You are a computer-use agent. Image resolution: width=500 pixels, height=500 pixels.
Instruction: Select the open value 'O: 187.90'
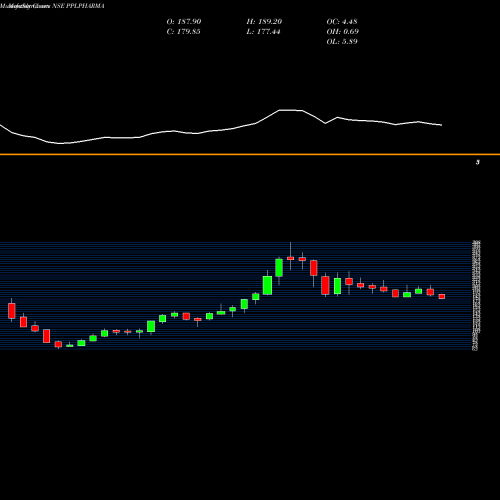(184, 21)
